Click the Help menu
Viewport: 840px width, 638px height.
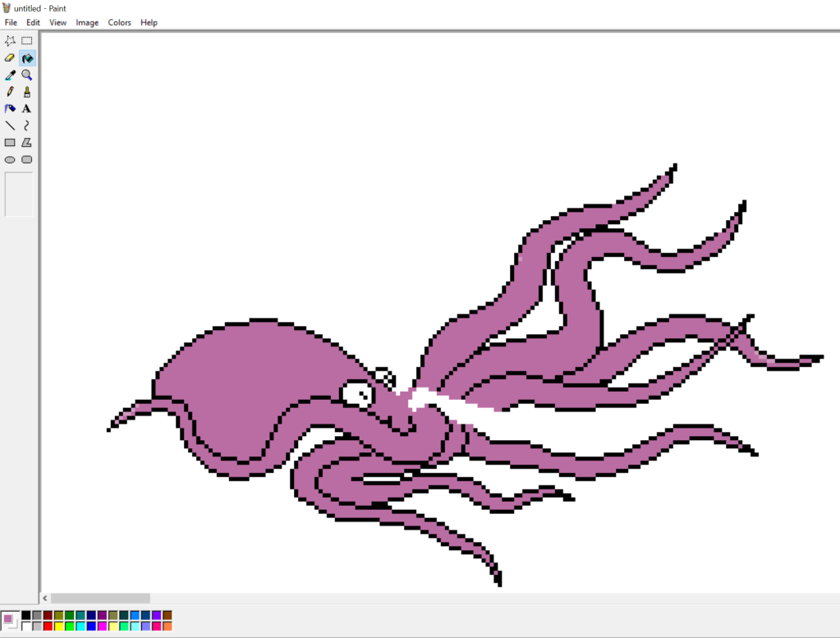coord(149,23)
